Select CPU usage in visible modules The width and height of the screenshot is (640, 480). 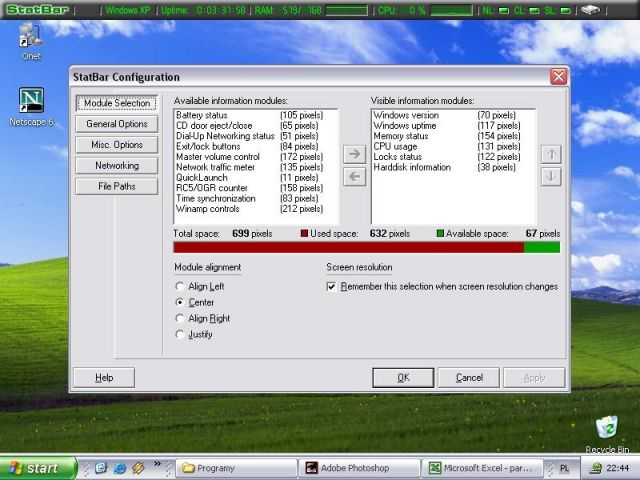[x=453, y=147]
